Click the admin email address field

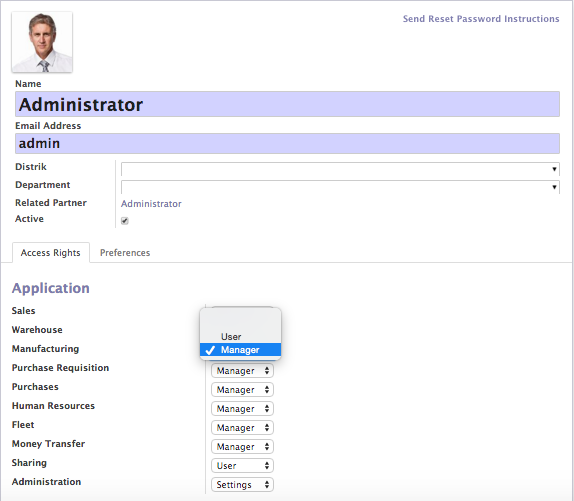click(x=287, y=143)
